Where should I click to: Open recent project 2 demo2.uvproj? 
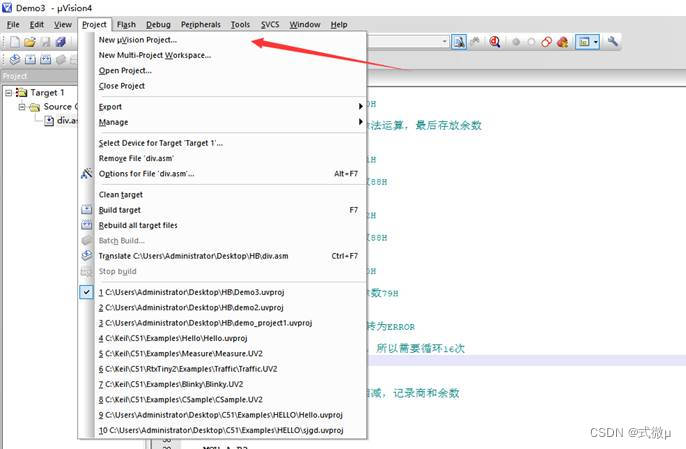click(x=223, y=308)
